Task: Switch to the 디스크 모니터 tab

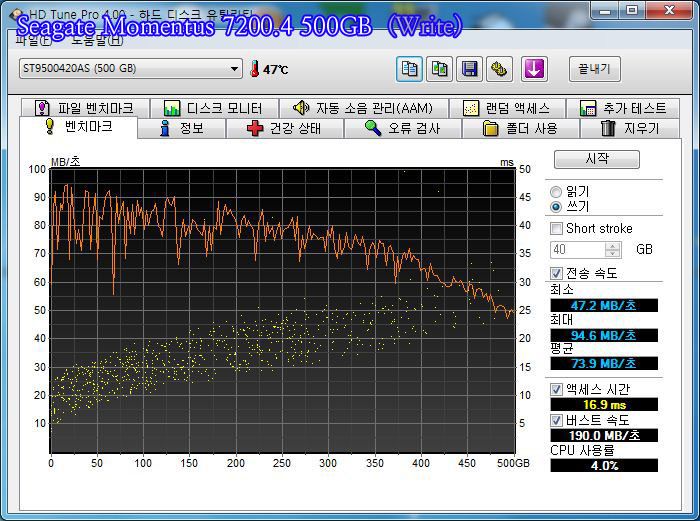Action: [x=214, y=108]
